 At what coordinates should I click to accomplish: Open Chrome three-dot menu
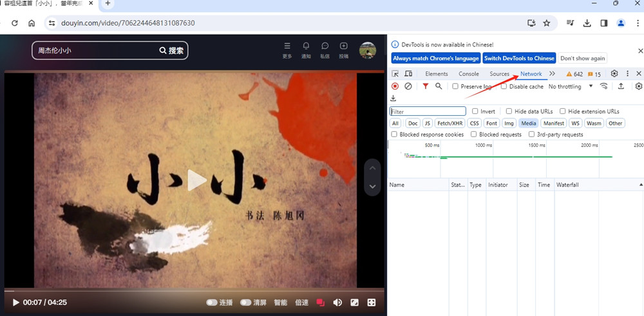[638, 23]
